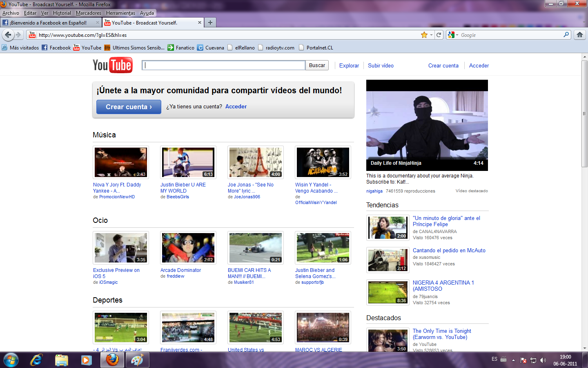Viewport: 588px width, 368px height.
Task: Open Más visitados bookmarks dropdown
Action: (20, 47)
